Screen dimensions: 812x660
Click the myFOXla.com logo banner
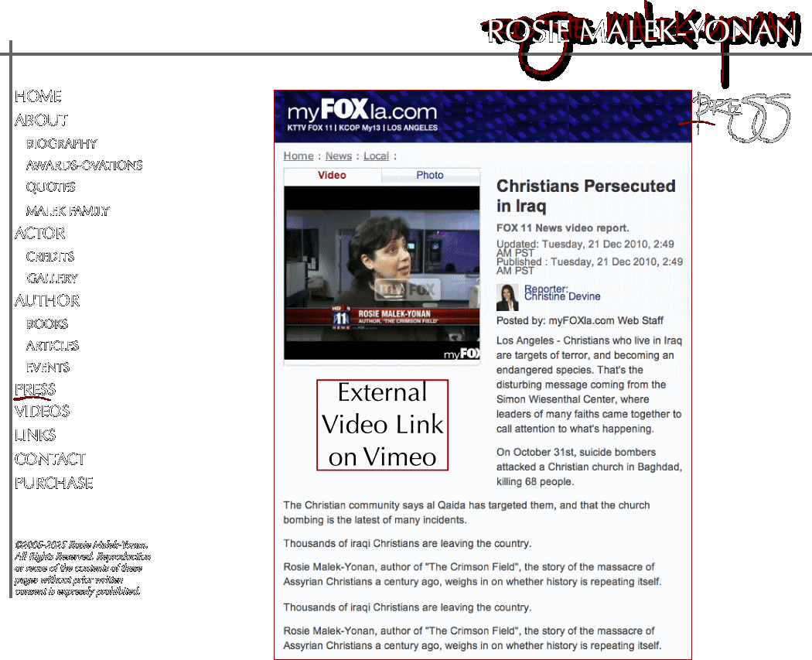pos(362,116)
